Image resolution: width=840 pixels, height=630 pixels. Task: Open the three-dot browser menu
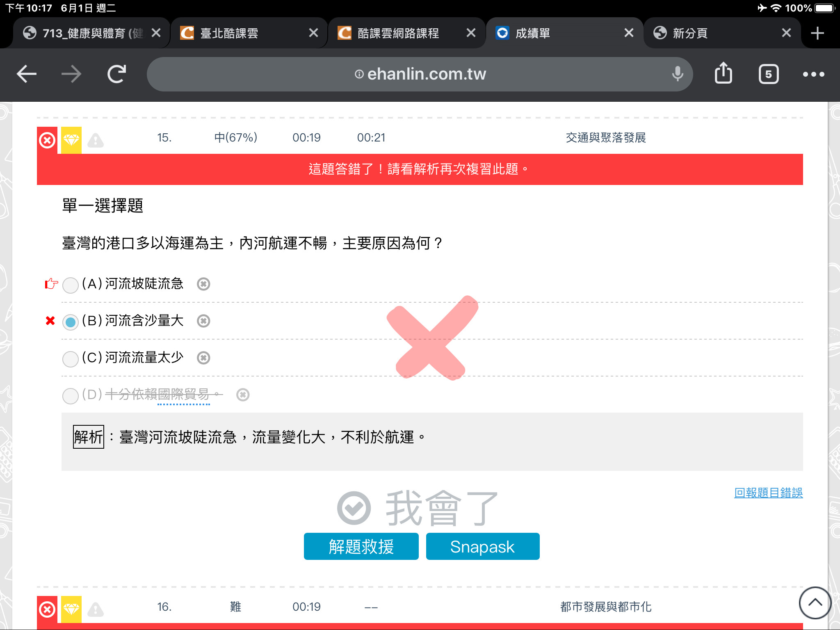(814, 74)
